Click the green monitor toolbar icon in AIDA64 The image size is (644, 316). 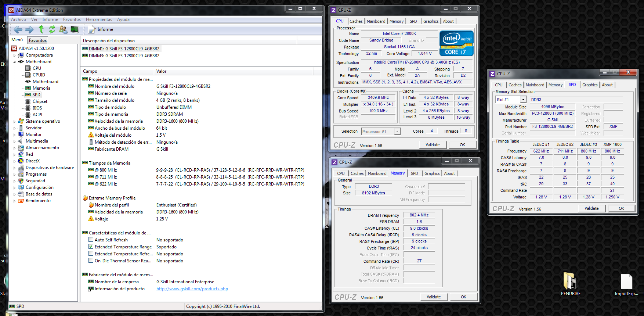tap(75, 29)
